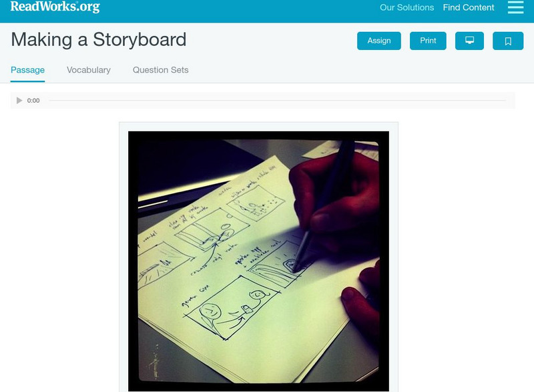Select the Passage tab
Screen dimensions: 534x392
pos(27,70)
